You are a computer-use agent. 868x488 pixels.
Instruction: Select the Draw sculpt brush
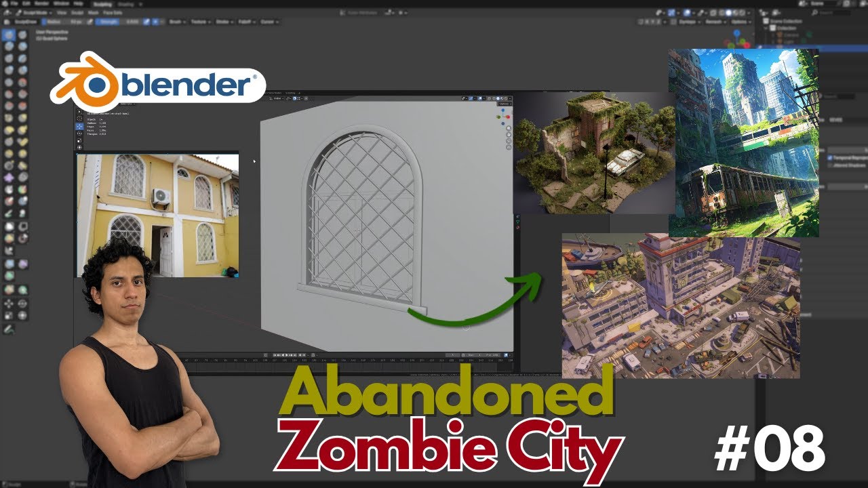pos(9,35)
